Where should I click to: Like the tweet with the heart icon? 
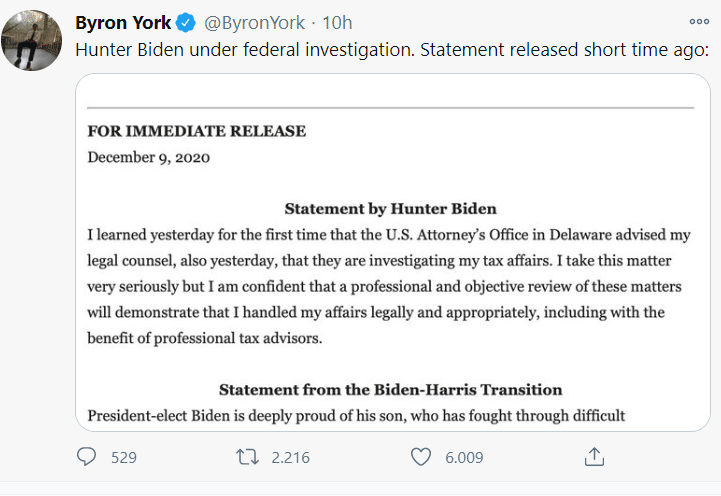tap(421, 457)
